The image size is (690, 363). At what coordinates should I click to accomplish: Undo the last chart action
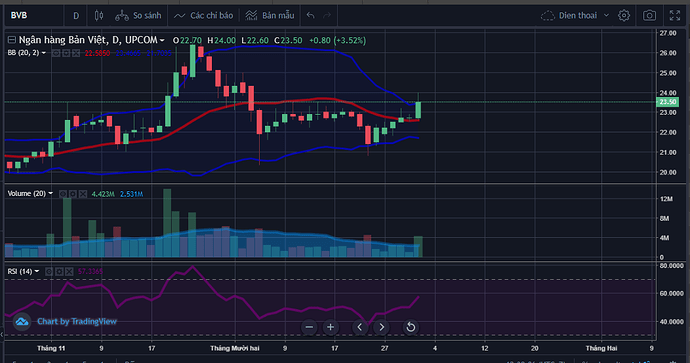click(311, 15)
